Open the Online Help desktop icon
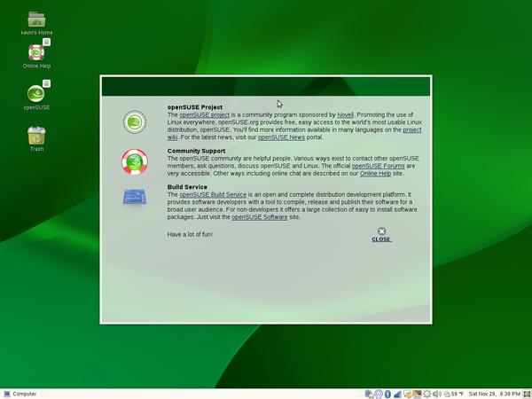This screenshot has width=532, height=399. click(36, 57)
